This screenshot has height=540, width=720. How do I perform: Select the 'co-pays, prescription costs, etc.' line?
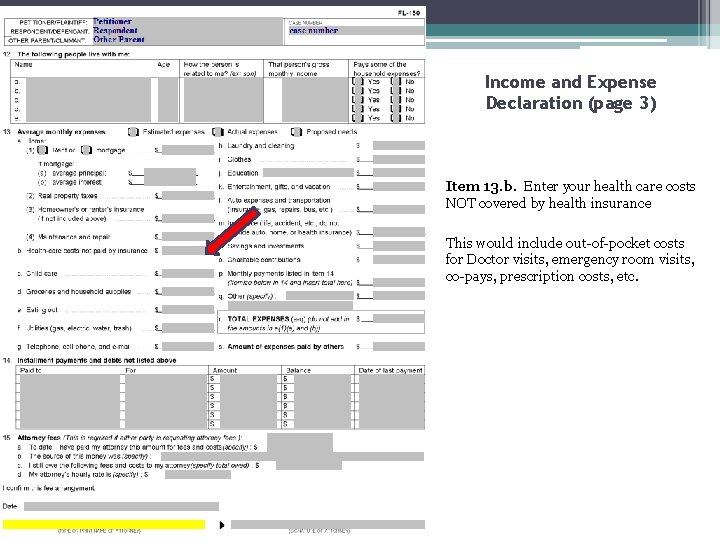542,276
